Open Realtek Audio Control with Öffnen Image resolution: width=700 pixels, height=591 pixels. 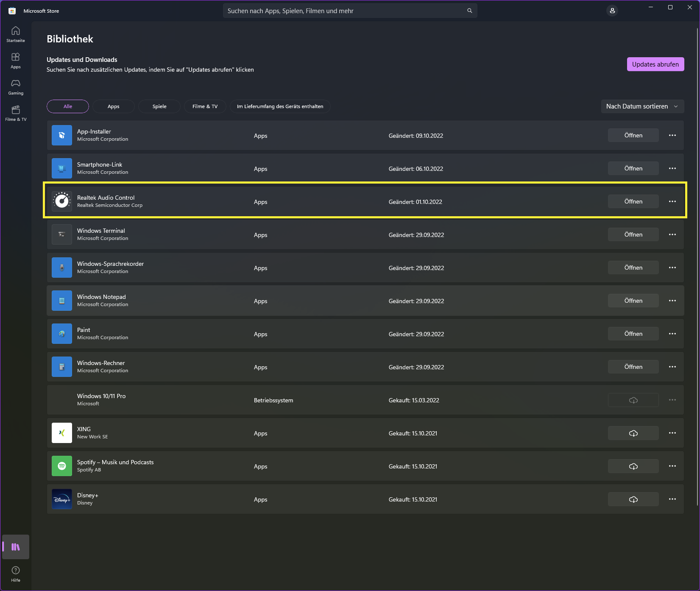tap(633, 201)
